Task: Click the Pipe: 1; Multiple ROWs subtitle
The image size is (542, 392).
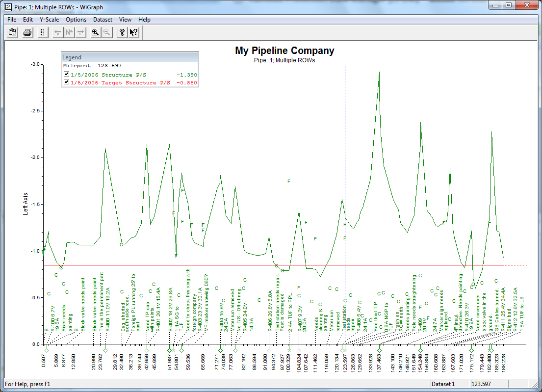Action: click(x=284, y=60)
